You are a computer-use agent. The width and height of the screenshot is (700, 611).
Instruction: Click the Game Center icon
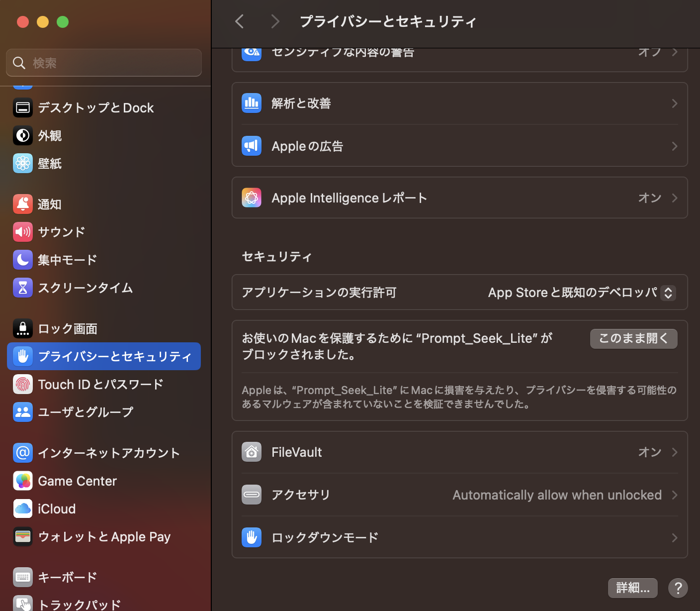pos(23,481)
